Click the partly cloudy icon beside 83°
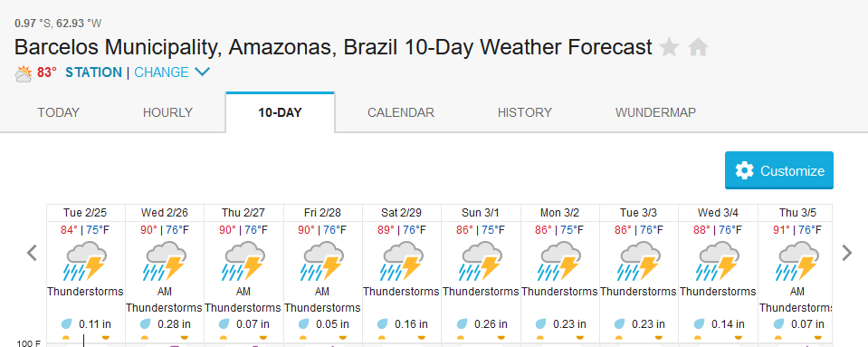Screen dimensions: 868x347 point(24,73)
